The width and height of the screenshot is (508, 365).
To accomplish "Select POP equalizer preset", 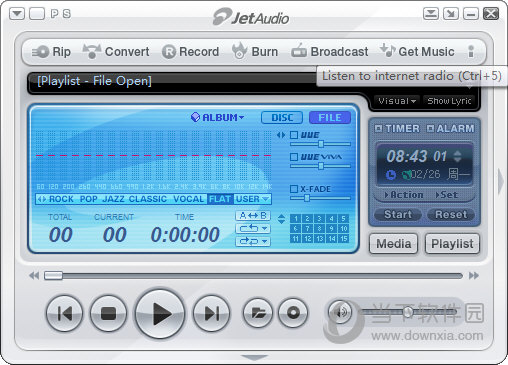I will click(89, 199).
